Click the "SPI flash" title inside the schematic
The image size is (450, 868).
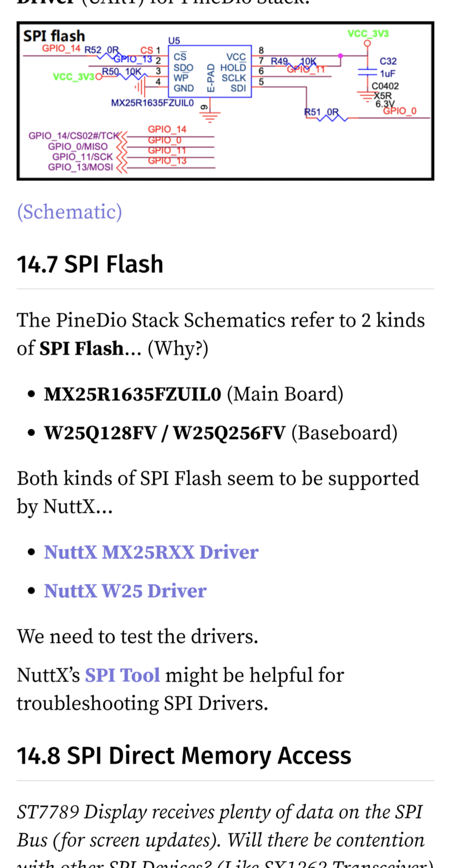(x=54, y=36)
